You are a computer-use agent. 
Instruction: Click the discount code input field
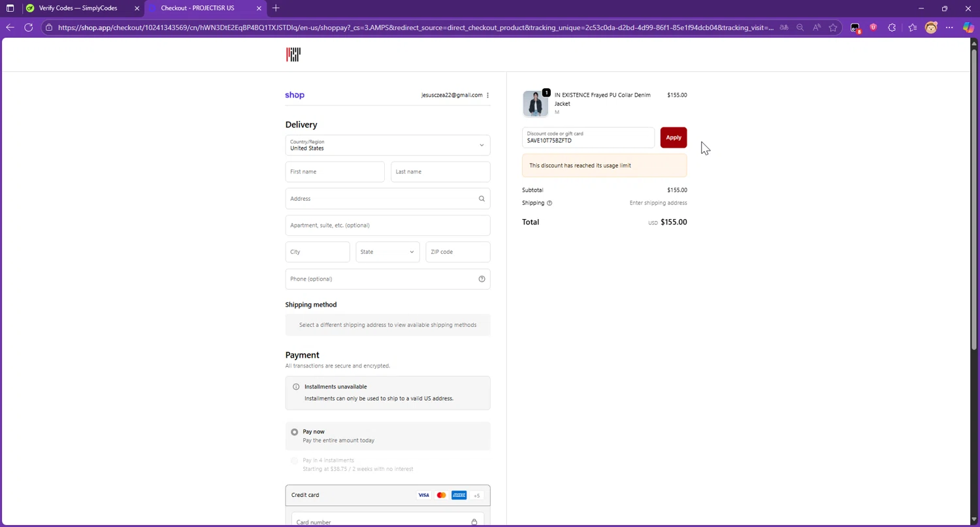coord(588,138)
